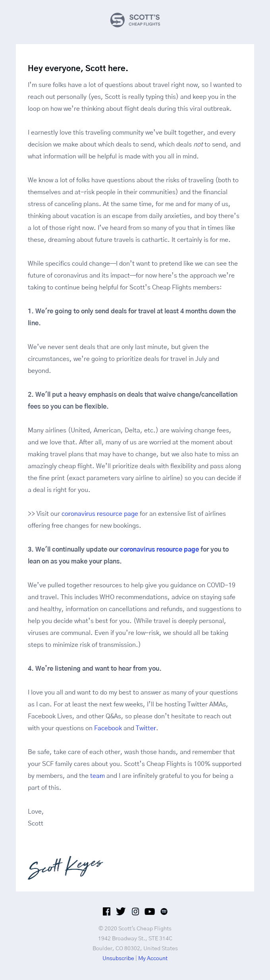270x980 pixels.
Task: Open the YouTube icon in the footer
Action: (150, 911)
